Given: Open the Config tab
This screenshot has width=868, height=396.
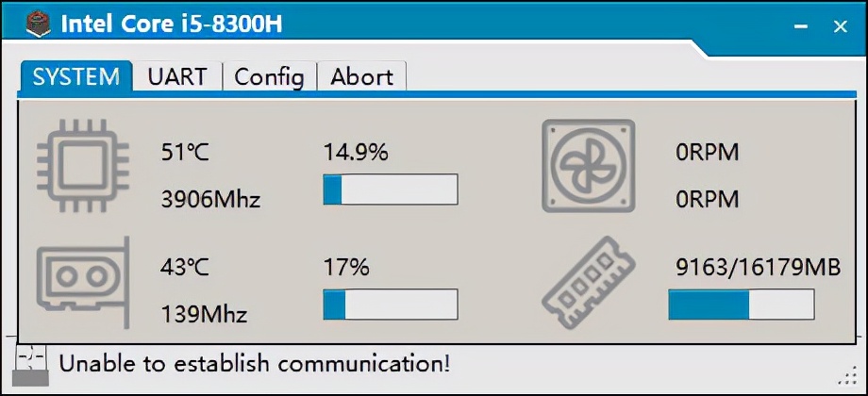Looking at the screenshot, I should pos(269,76).
